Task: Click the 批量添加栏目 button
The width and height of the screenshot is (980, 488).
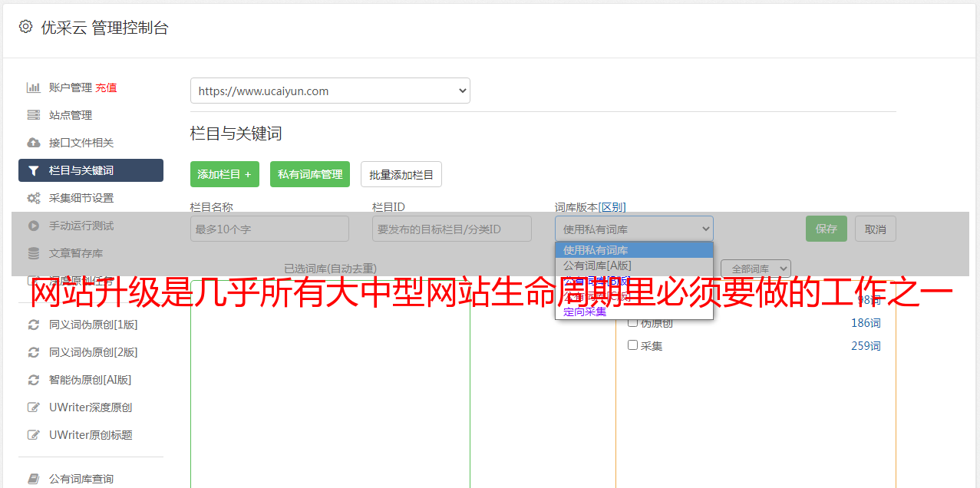Action: click(401, 174)
